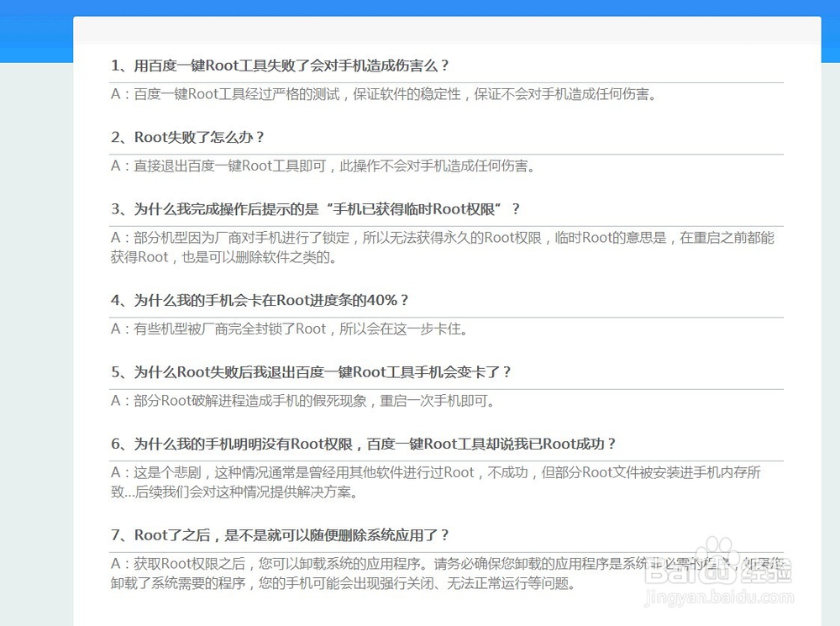Click question 3 about 临时Root权限

click(315, 209)
